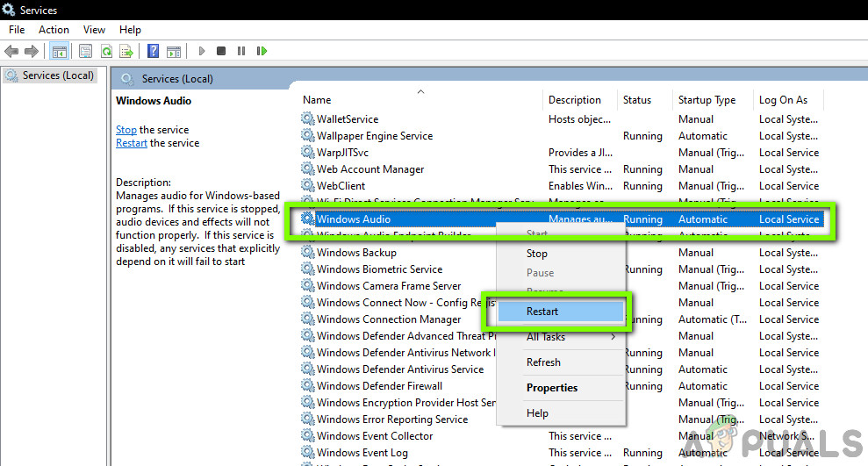Click the gear icon beside Windows Camera Frame Server
Image resolution: width=868 pixels, height=466 pixels.
point(308,285)
